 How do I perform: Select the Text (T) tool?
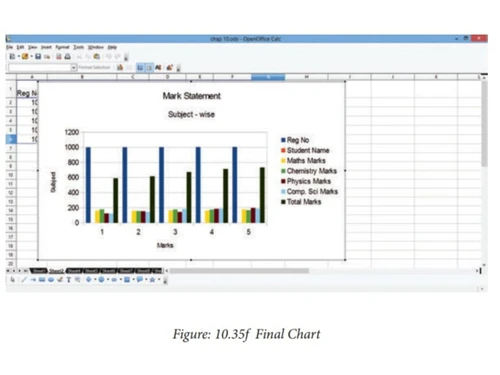coord(69,280)
